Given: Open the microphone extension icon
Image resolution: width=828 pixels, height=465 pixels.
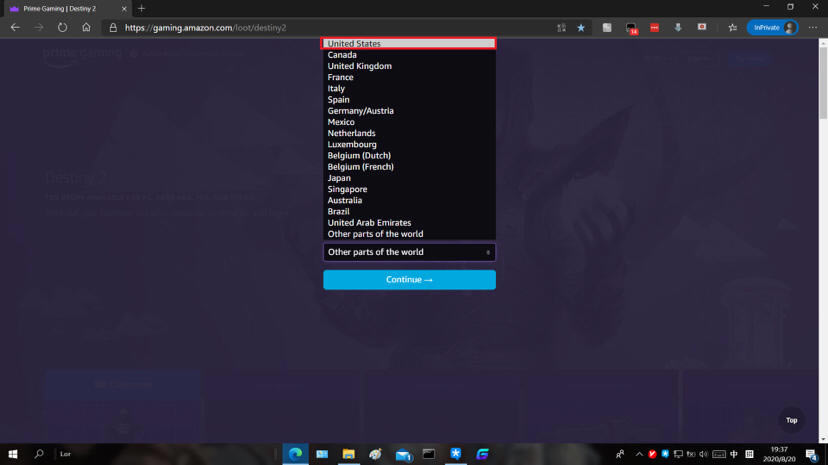Looking at the screenshot, I should coord(678,27).
